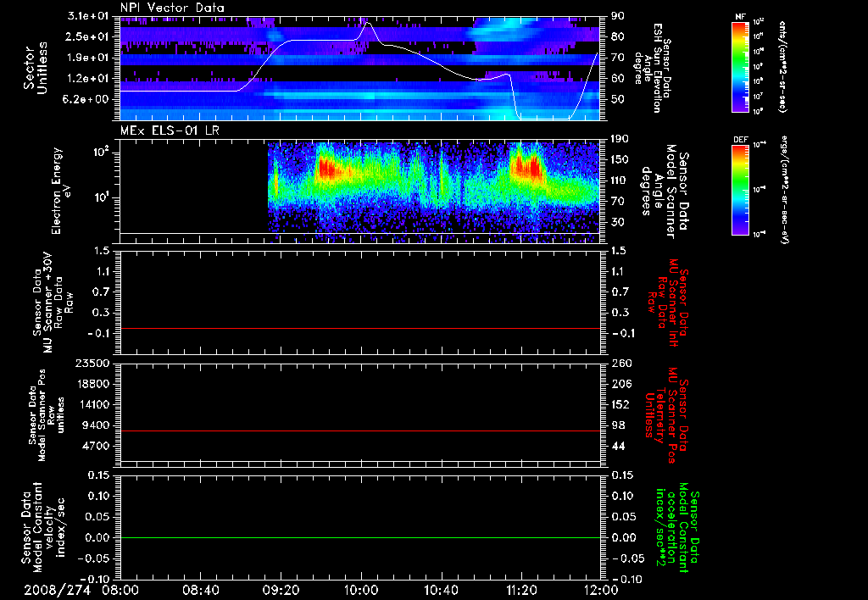Click the 1.2e+01 sector tick label

[x=88, y=79]
